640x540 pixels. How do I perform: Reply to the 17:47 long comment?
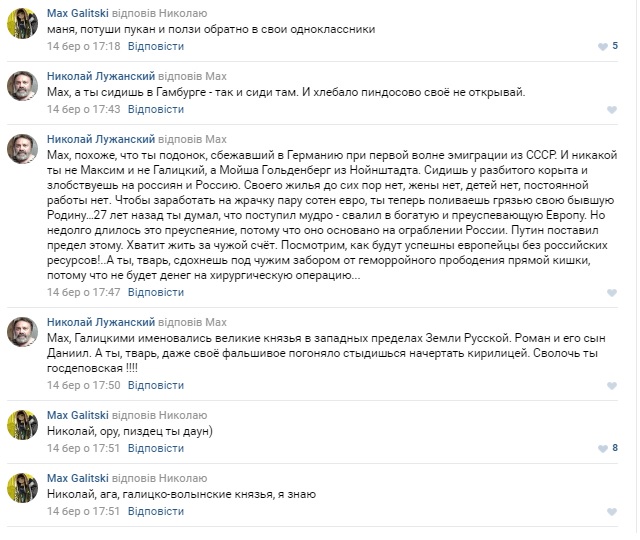click(x=156, y=292)
